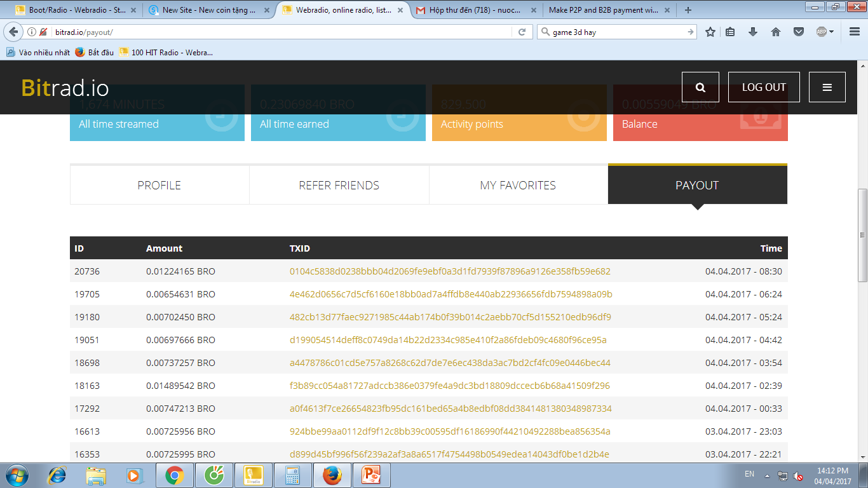Open transaction a0f4613f7ce26654 link
Screen dimensions: 868x488
pos(451,409)
